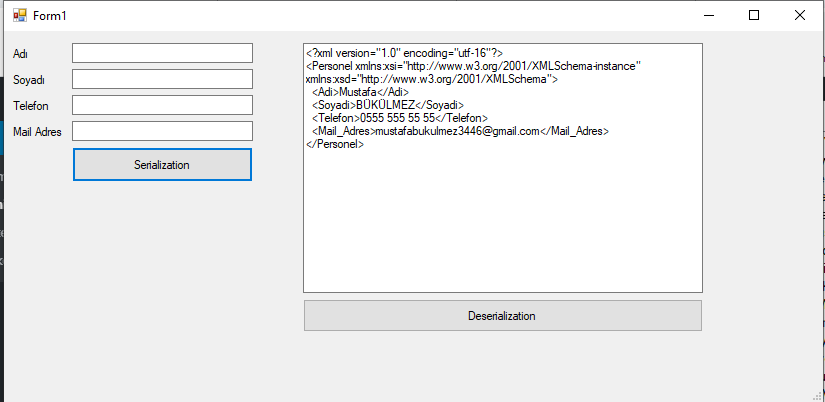Click the XML declaration line in output
Screen dimensions: 825x402
click(x=405, y=53)
